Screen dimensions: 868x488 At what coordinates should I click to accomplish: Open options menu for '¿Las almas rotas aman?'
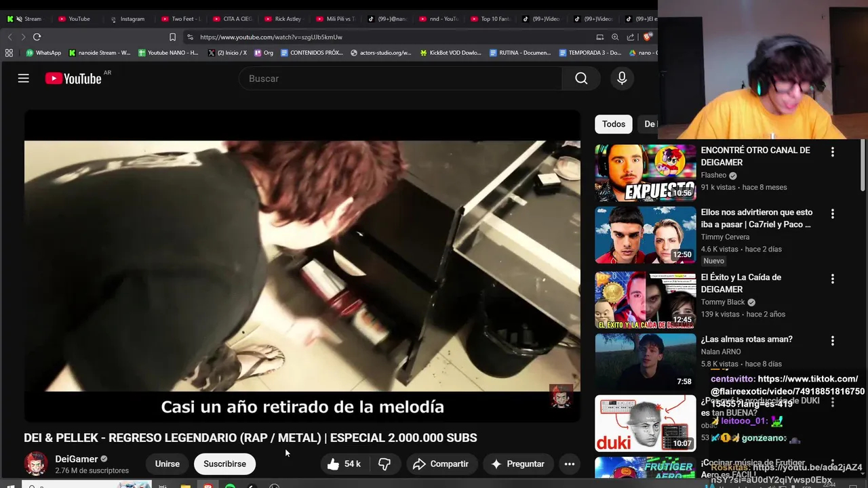833,340
